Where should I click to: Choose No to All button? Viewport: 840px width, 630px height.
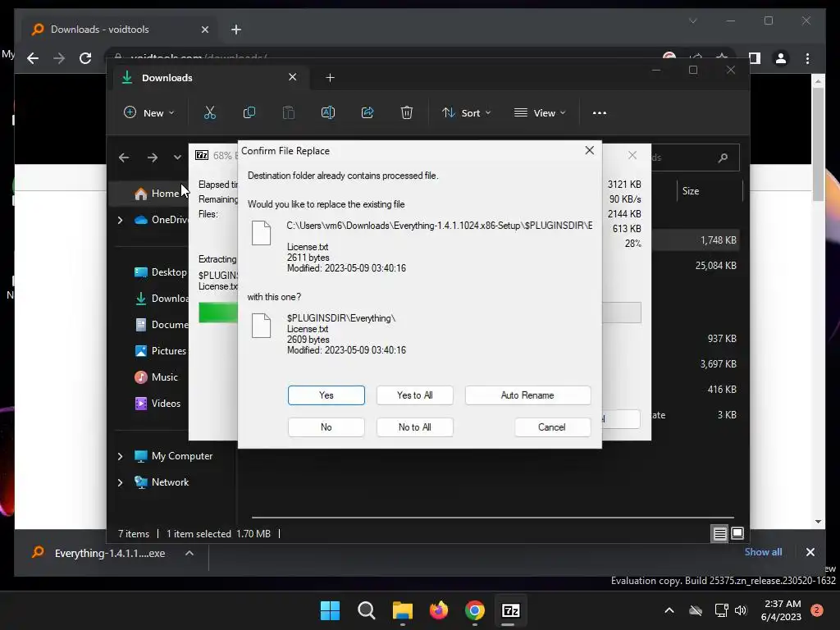coord(414,427)
